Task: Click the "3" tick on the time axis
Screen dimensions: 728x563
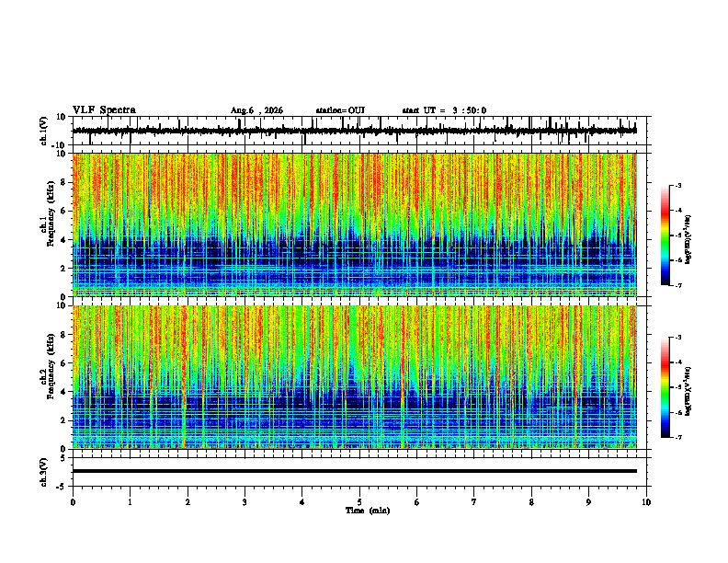Action: (x=245, y=502)
